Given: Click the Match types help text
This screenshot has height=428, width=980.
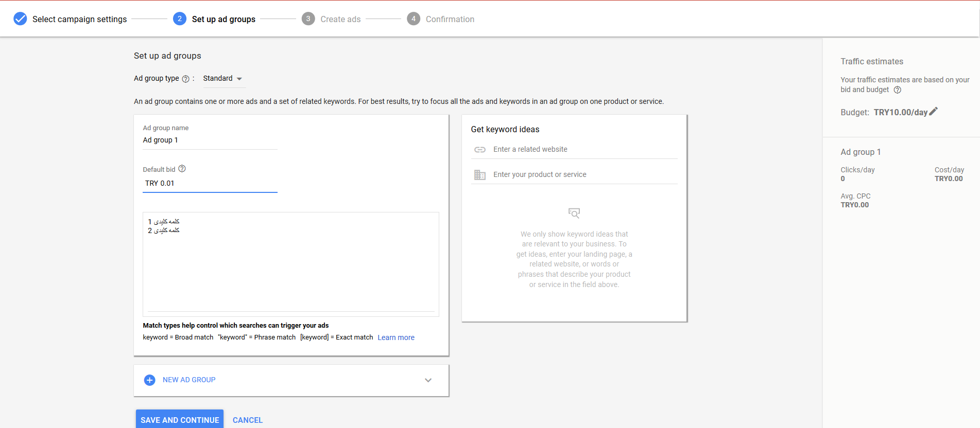Looking at the screenshot, I should [236, 325].
